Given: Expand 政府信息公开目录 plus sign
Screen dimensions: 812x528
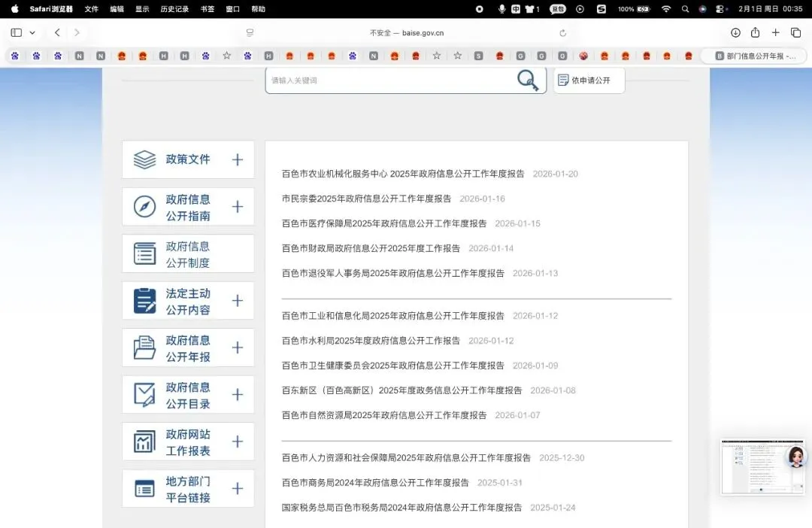Looking at the screenshot, I should point(237,394).
